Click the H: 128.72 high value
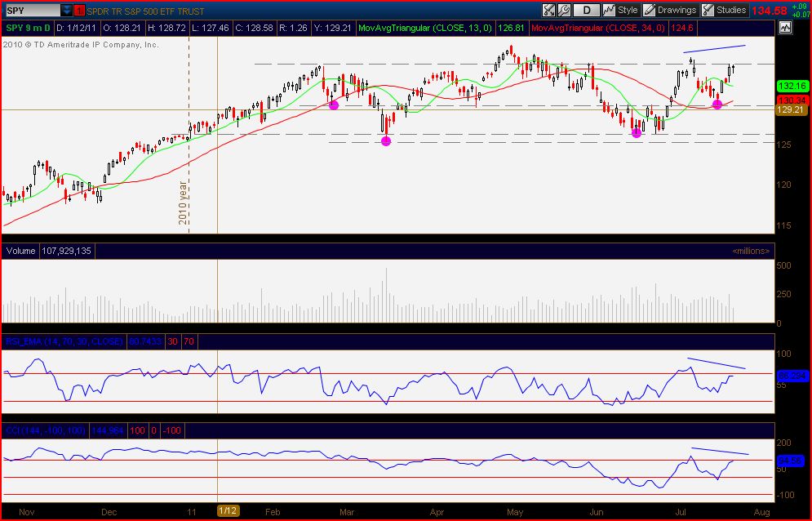 pos(166,28)
